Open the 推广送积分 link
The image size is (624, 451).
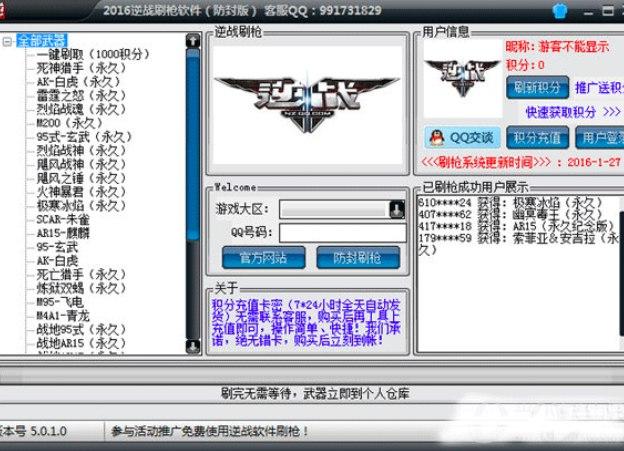tap(599, 88)
